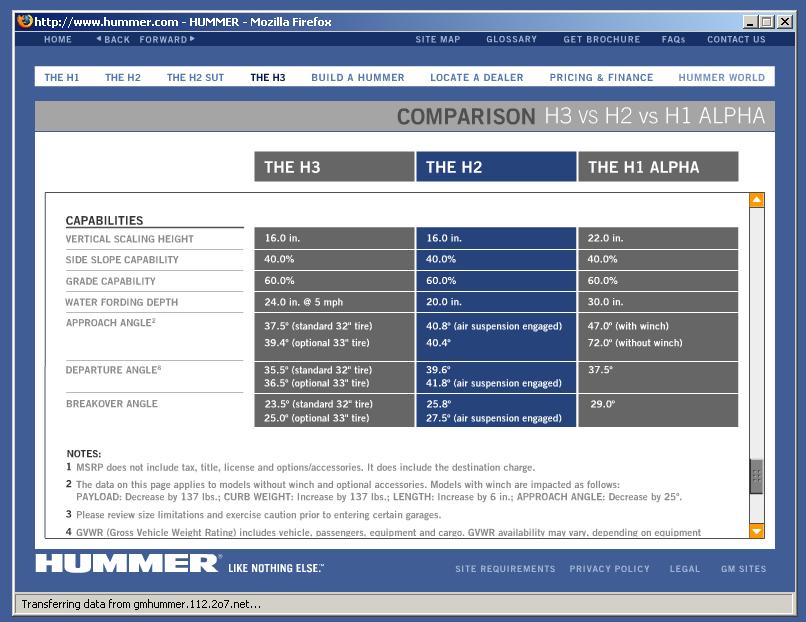Grab the grey scrollbar thumb in comparison panel

[x=756, y=476]
